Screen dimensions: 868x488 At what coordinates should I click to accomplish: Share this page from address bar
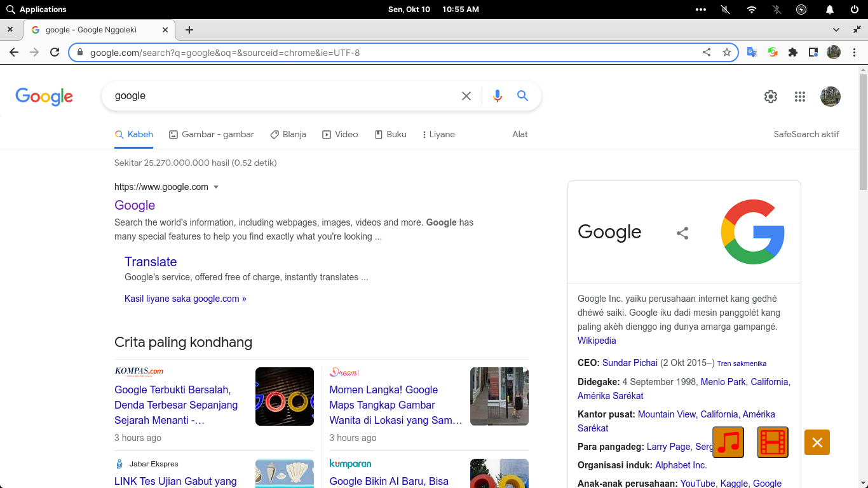pos(707,53)
